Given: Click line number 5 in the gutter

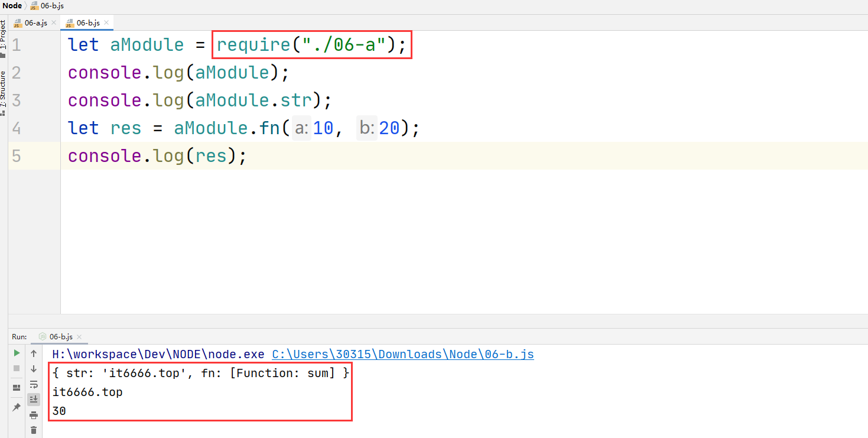Looking at the screenshot, I should point(16,156).
